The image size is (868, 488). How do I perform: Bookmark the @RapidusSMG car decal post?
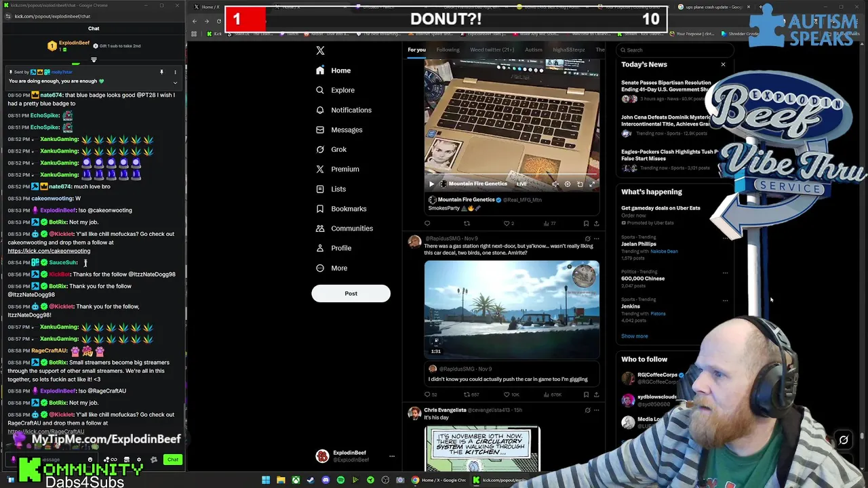pyautogui.click(x=586, y=394)
